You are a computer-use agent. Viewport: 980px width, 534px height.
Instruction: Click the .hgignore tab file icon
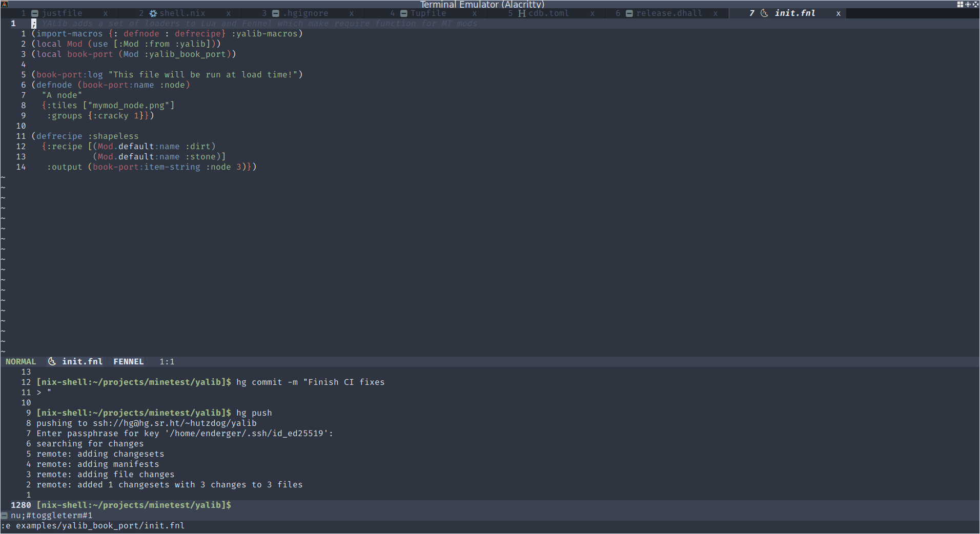[276, 13]
